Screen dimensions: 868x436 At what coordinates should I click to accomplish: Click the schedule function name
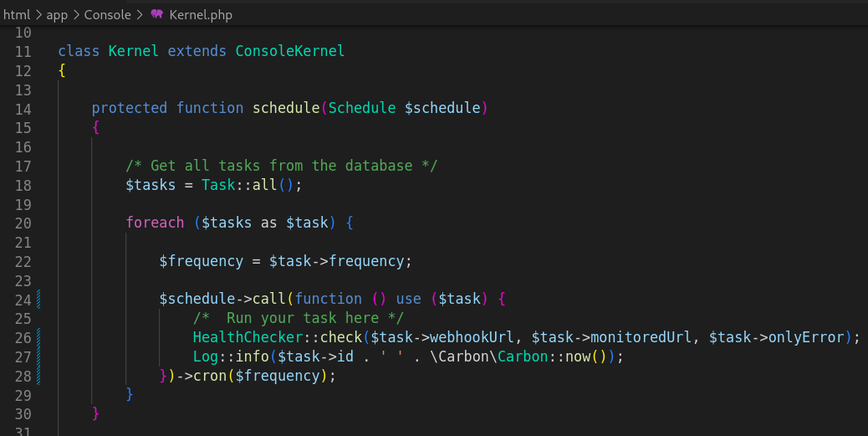click(286, 109)
